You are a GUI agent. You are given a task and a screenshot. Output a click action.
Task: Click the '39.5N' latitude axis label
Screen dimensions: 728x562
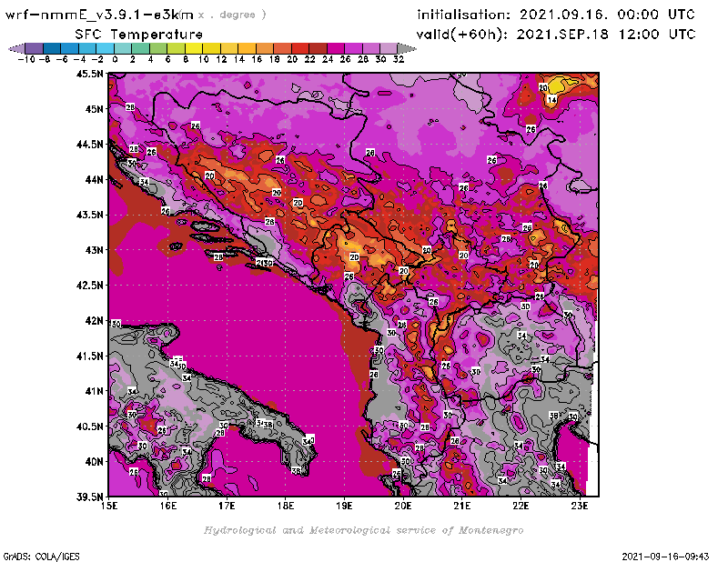pos(89,497)
